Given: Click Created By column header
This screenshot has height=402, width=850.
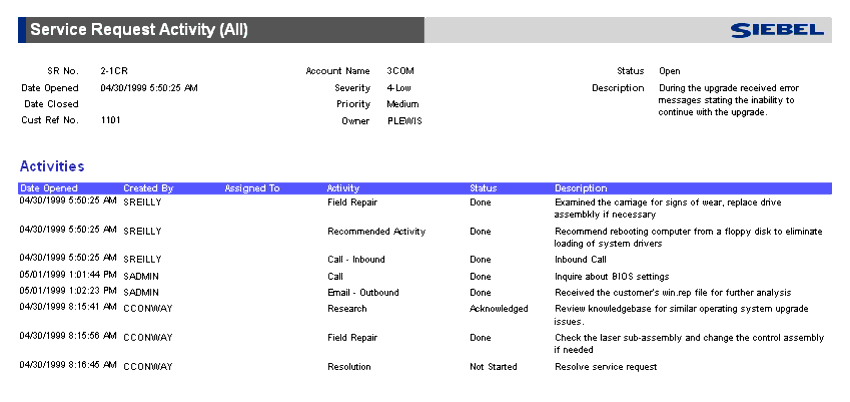Looking at the screenshot, I should [148, 189].
